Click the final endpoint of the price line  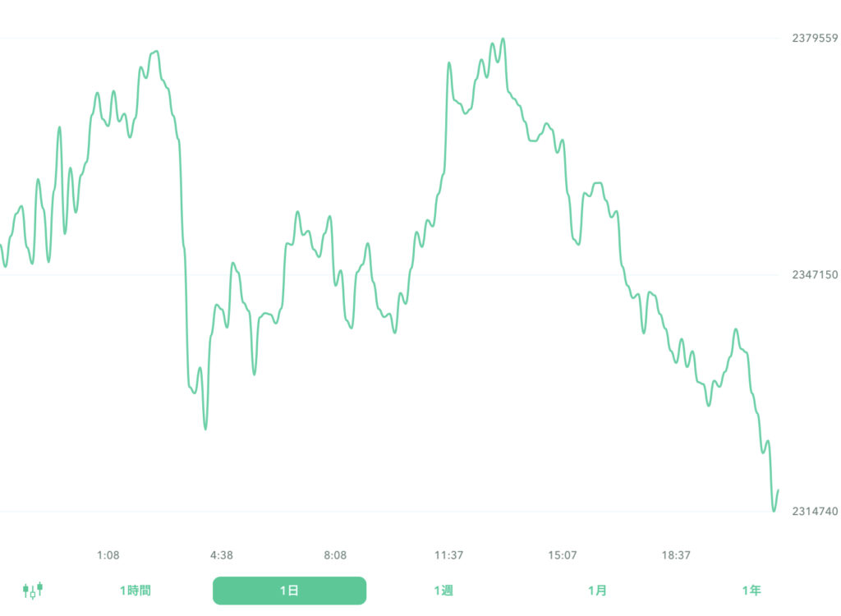click(x=778, y=490)
